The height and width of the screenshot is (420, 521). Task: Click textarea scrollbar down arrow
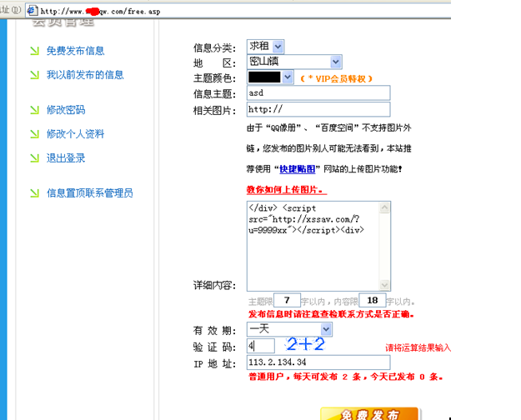click(x=385, y=285)
